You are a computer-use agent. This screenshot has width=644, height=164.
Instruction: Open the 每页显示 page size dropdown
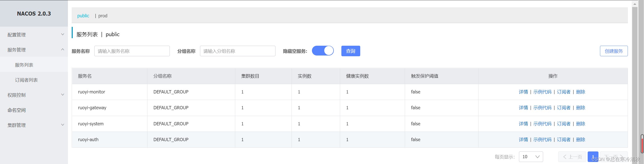(x=531, y=157)
